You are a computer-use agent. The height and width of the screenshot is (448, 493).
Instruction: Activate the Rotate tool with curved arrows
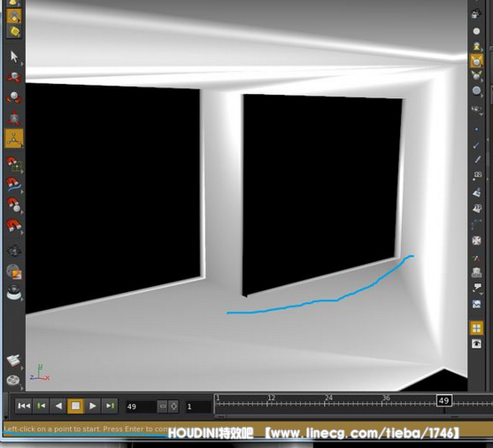click(x=14, y=97)
